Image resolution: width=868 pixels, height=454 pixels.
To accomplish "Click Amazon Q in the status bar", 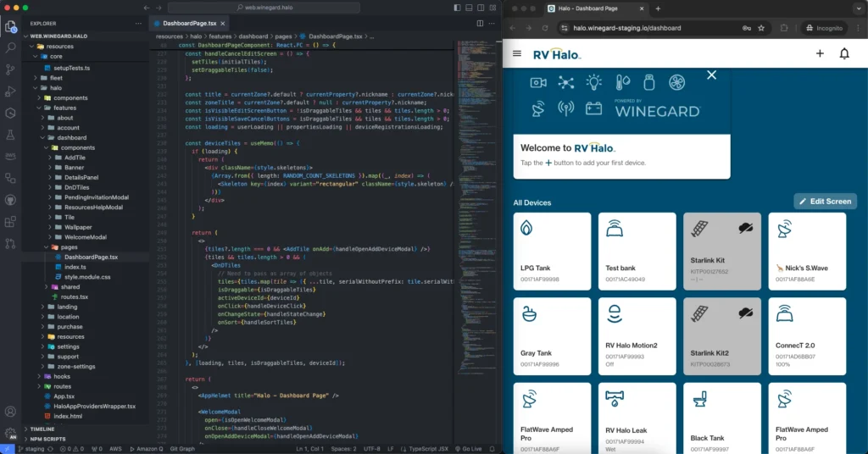I will point(146,449).
